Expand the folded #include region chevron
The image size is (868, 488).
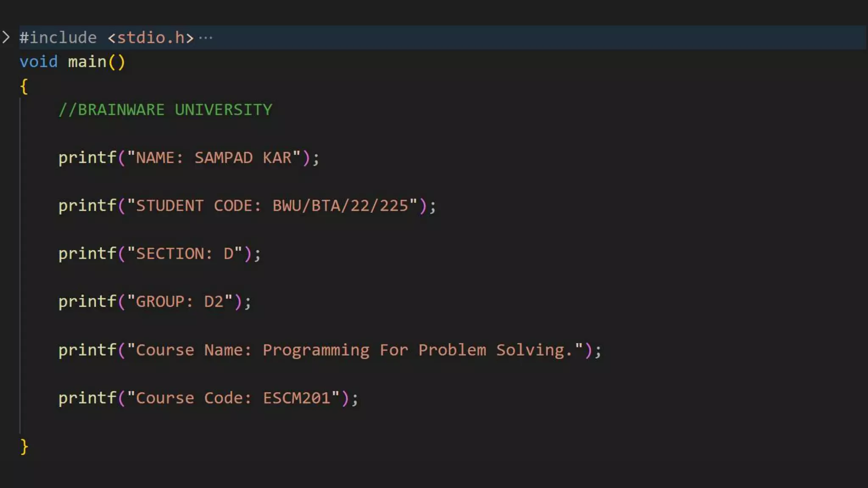coord(6,37)
